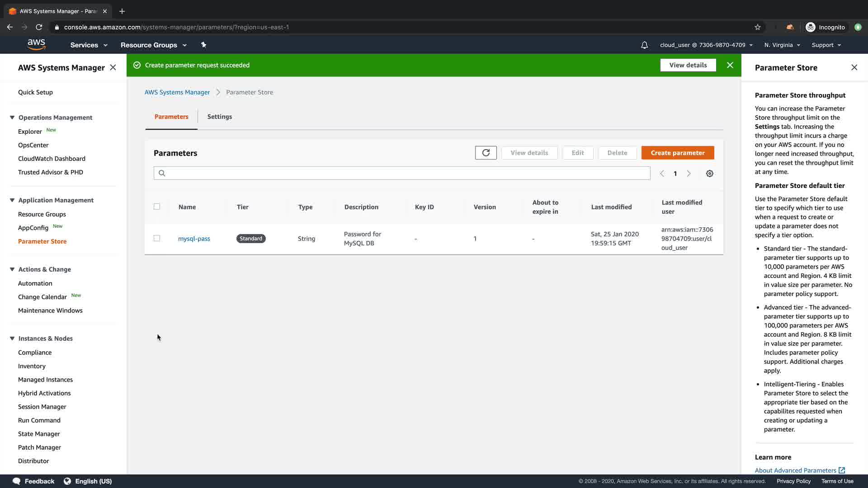Open the Services dropdown menu
The width and height of the screenshot is (868, 488).
[89, 45]
